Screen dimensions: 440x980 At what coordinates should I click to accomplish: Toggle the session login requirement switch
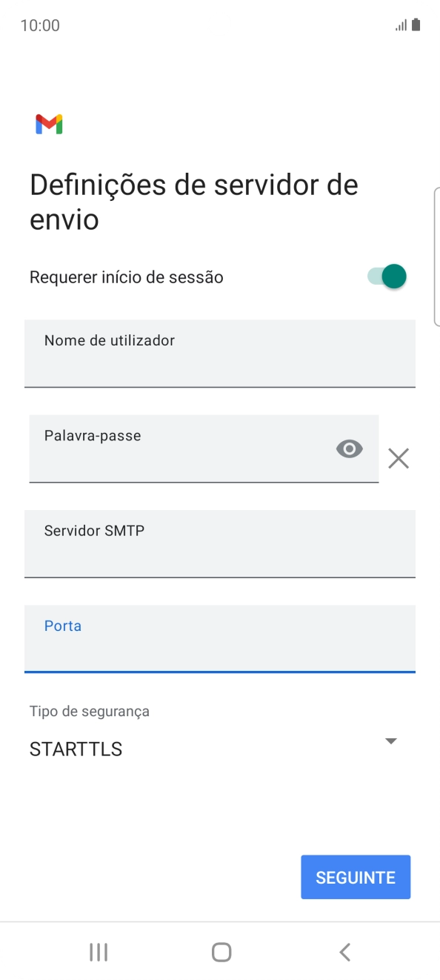coord(386,276)
